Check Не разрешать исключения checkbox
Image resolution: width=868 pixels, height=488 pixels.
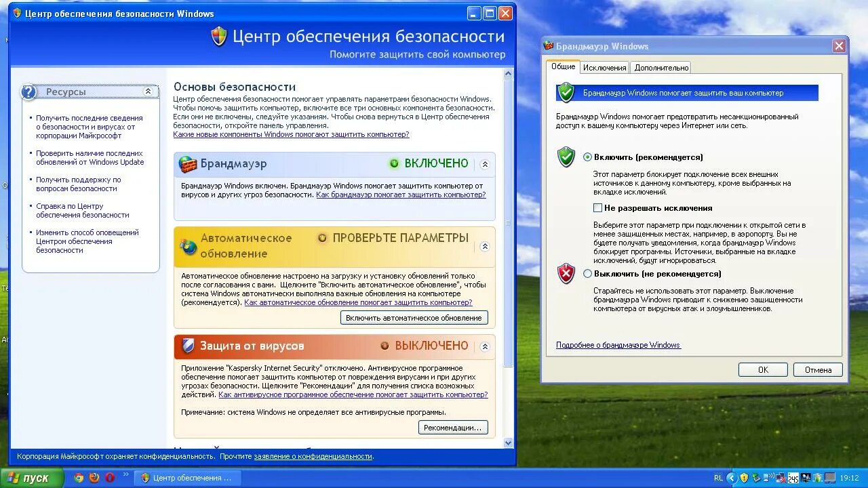[597, 208]
